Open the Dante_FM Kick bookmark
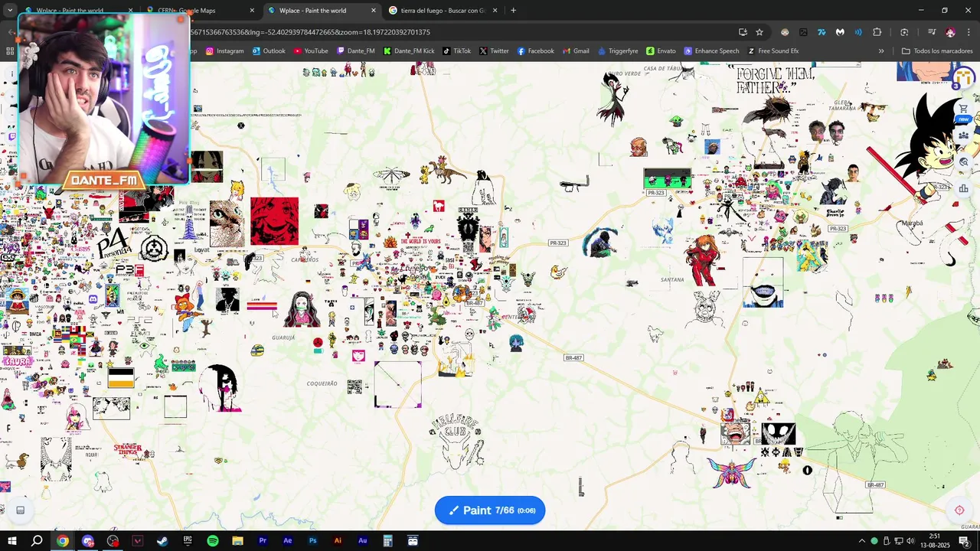980x551 pixels. pos(409,51)
